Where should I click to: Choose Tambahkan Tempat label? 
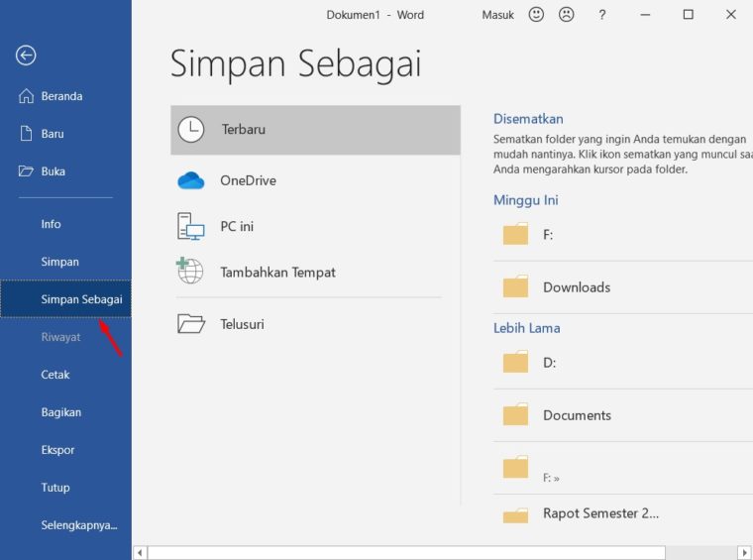pos(278,273)
